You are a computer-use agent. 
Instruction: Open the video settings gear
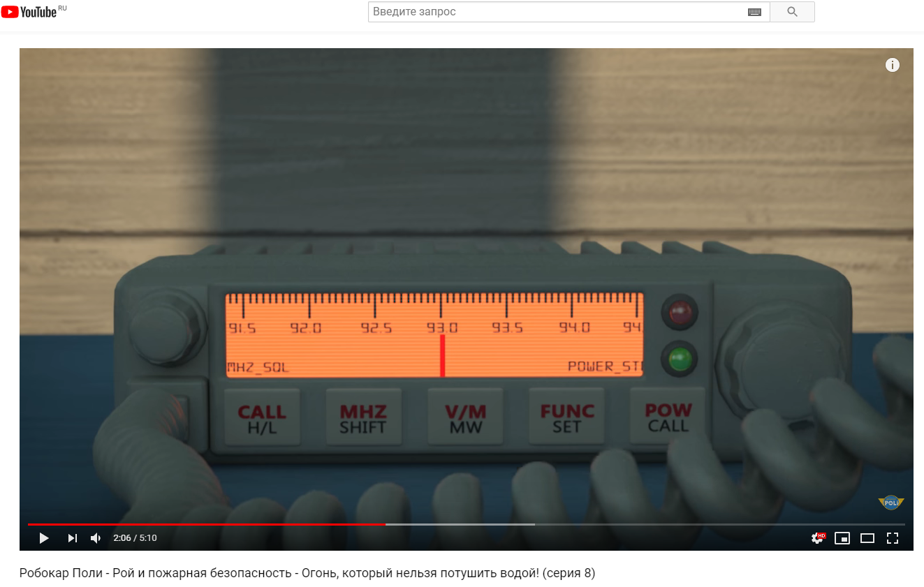817,538
